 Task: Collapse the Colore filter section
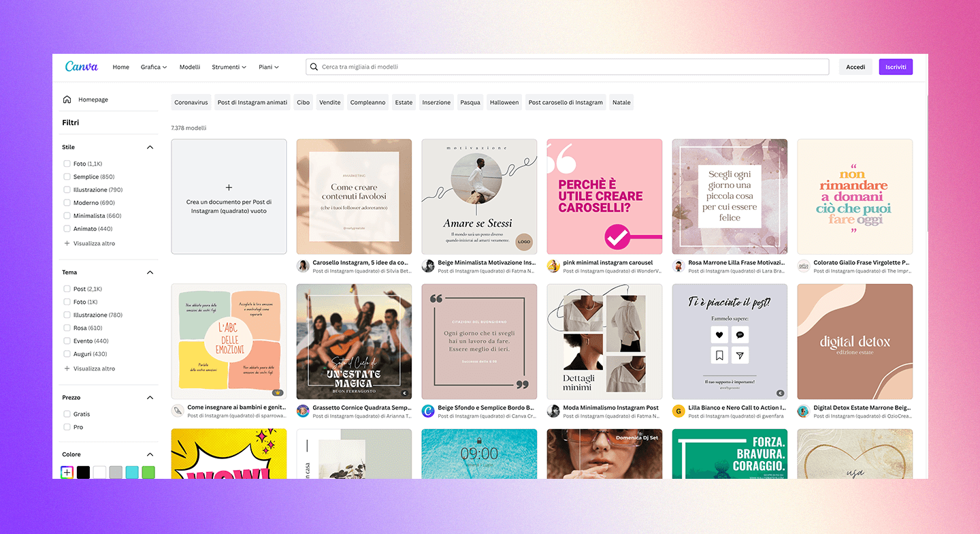coord(150,454)
